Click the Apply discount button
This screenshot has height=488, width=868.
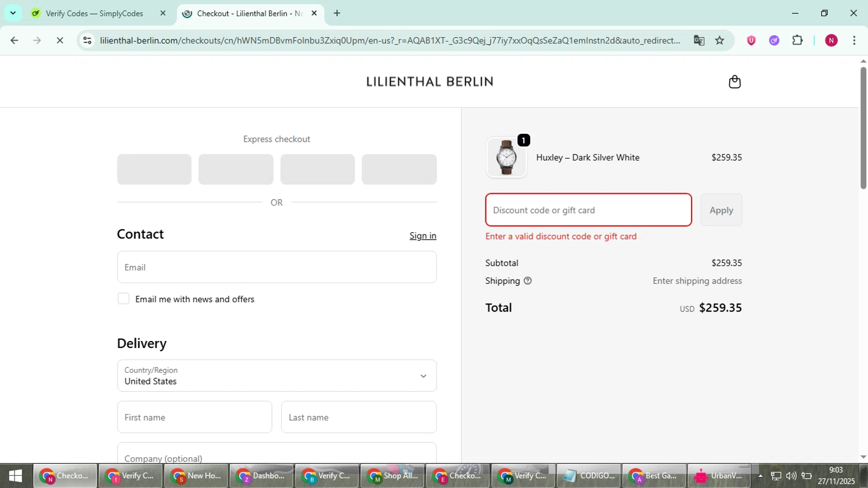click(721, 210)
